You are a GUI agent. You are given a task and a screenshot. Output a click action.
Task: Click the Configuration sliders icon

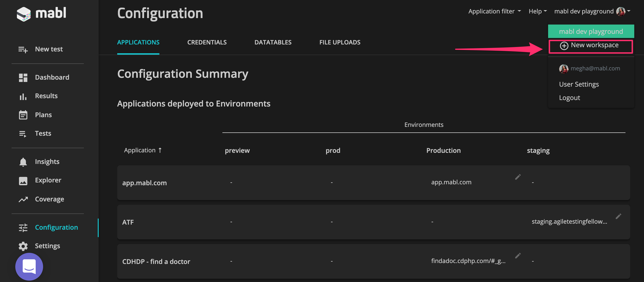pyautogui.click(x=23, y=228)
